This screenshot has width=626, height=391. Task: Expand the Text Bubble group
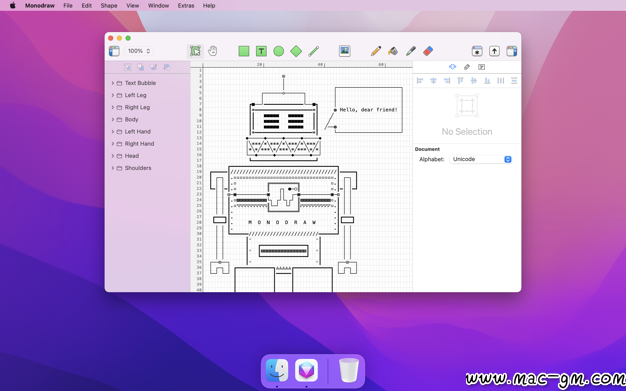[113, 83]
